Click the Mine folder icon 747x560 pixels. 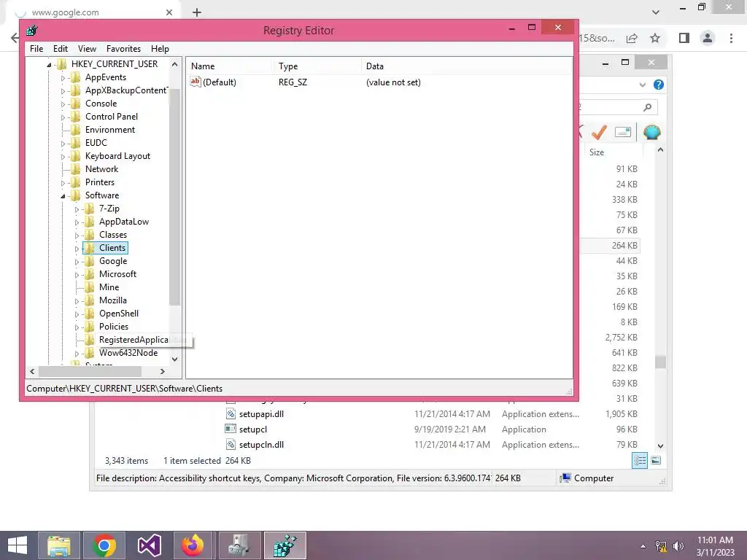(89, 287)
